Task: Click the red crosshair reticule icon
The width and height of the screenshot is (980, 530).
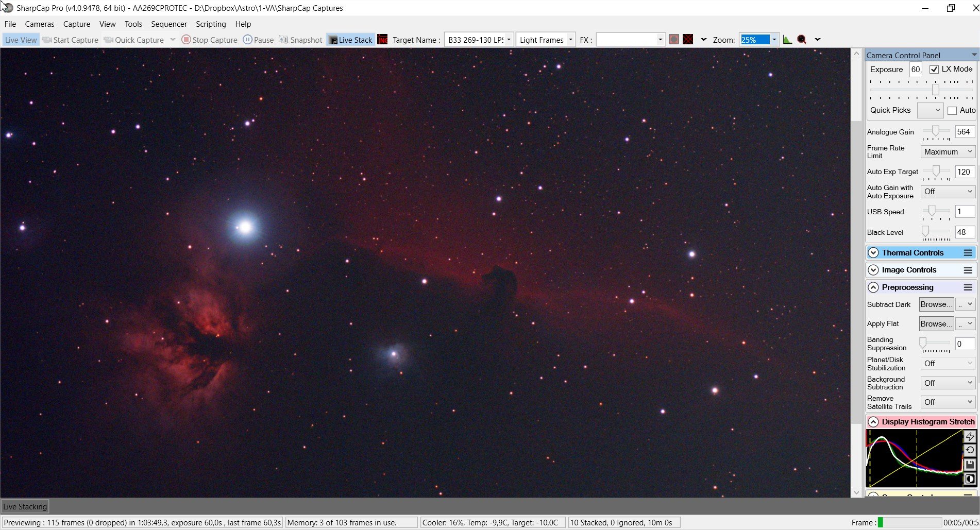Action: click(x=688, y=40)
